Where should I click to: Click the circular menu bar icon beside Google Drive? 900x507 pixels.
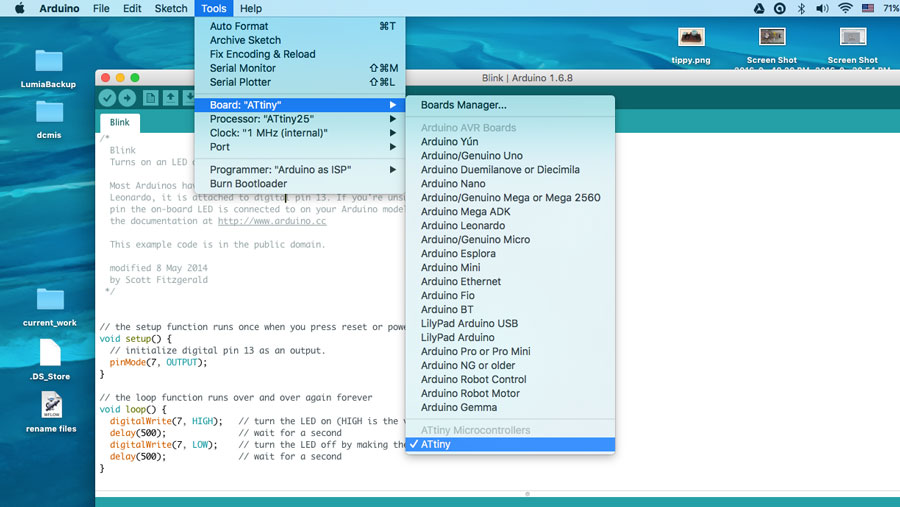(779, 8)
